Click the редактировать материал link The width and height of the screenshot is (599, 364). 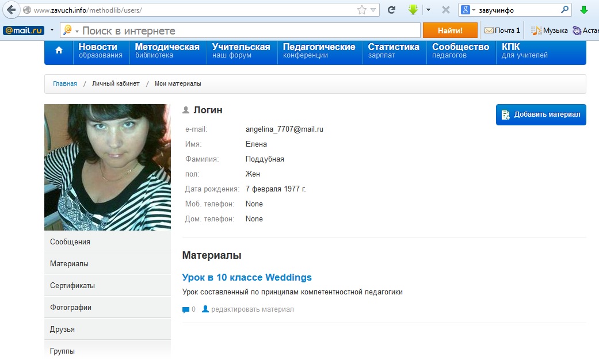pyautogui.click(x=252, y=309)
